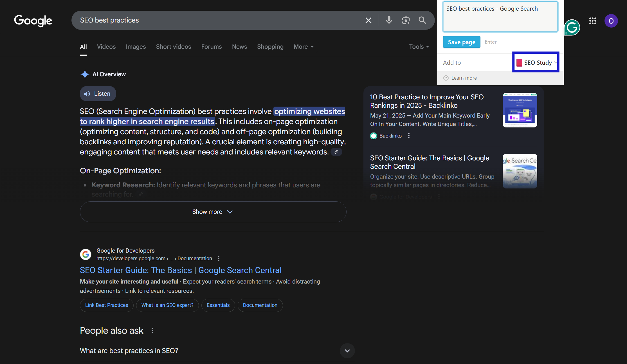Activate Listen on the AI Overview
The height and width of the screenshot is (364, 627).
[x=98, y=93]
